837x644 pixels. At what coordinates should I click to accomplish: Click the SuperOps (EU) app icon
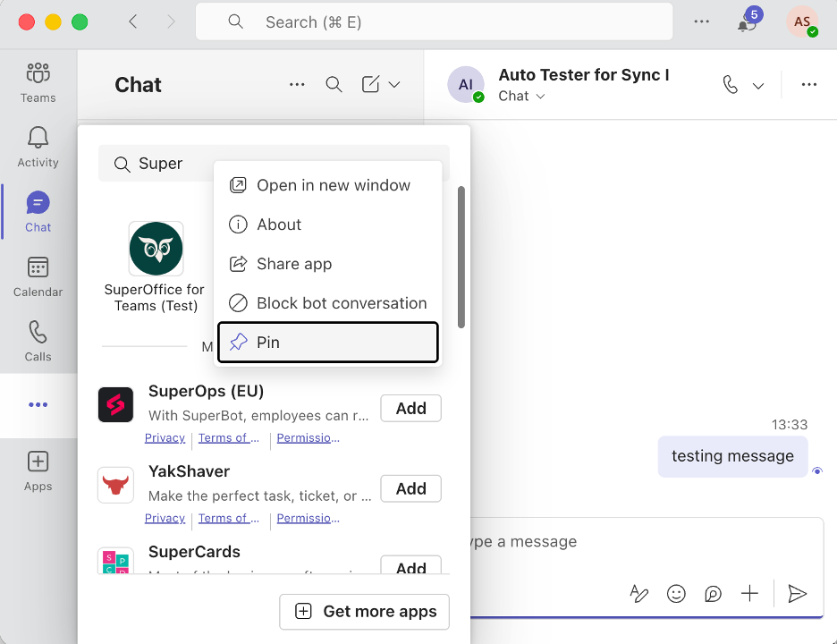(116, 405)
